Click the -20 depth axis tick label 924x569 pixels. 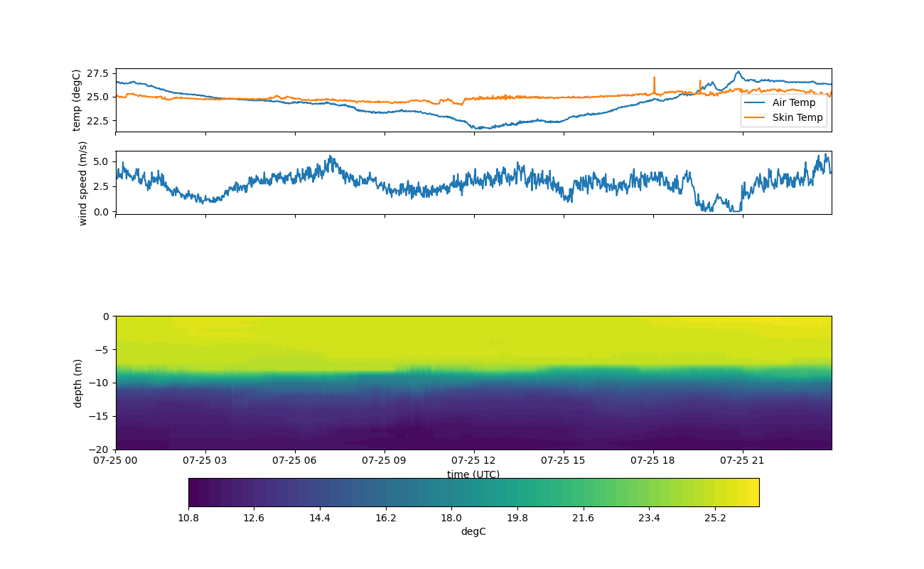(x=100, y=450)
